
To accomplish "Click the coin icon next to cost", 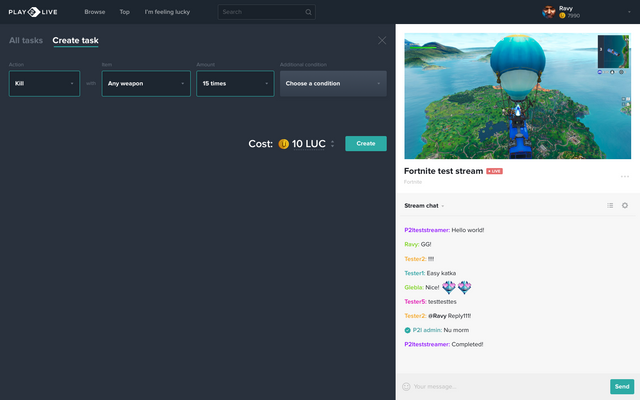I will tap(283, 144).
